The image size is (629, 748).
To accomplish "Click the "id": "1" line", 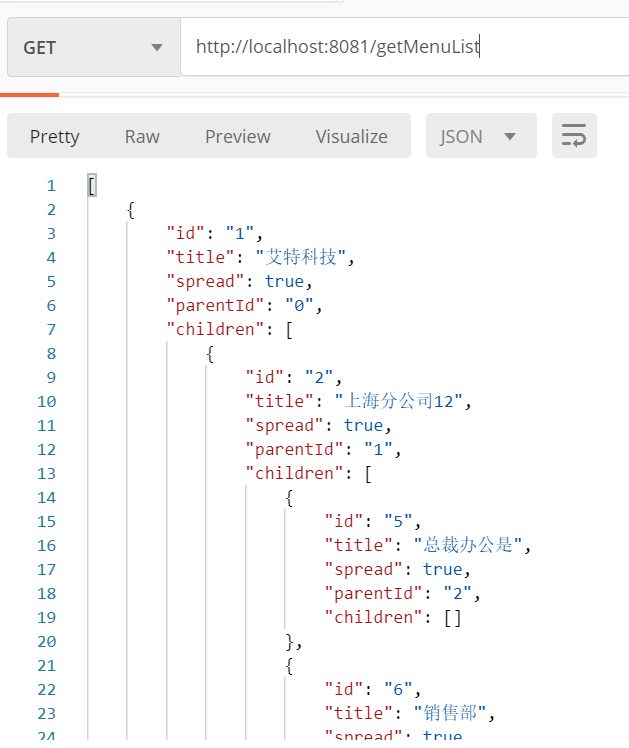I will click(x=215, y=233).
